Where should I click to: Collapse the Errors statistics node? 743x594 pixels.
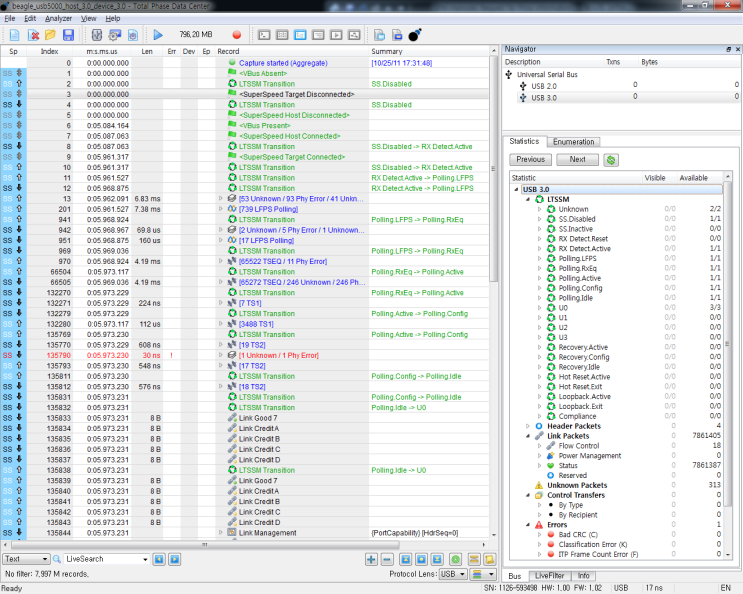pyautogui.click(x=527, y=525)
